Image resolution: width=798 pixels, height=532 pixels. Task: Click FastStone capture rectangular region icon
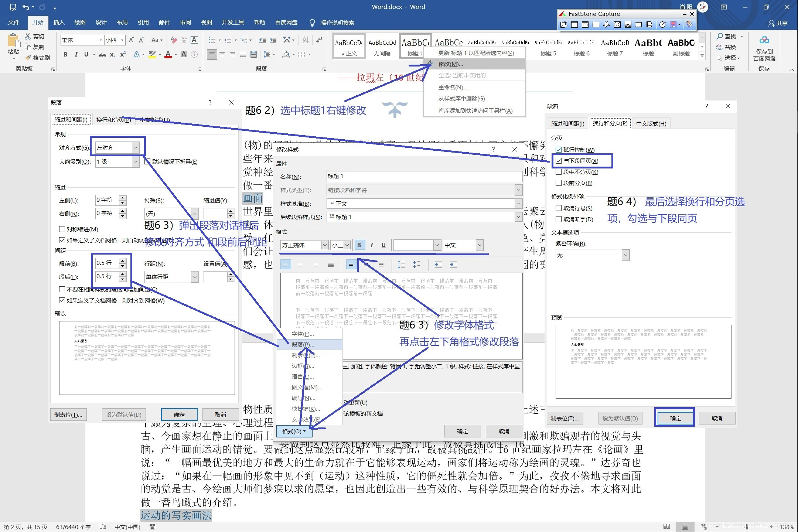(x=596, y=24)
